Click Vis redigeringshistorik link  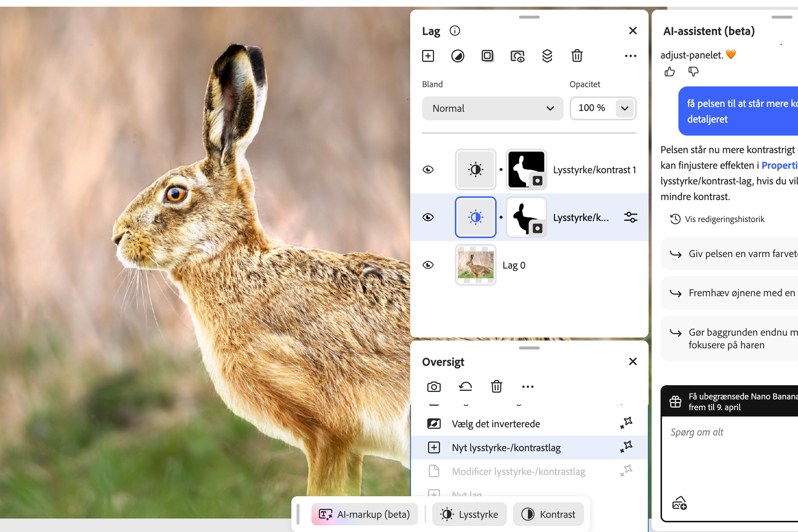pos(724,219)
